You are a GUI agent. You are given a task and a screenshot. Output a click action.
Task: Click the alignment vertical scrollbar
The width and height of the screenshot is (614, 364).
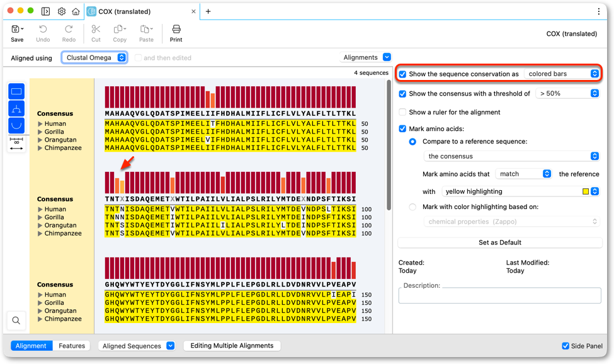pos(389,145)
